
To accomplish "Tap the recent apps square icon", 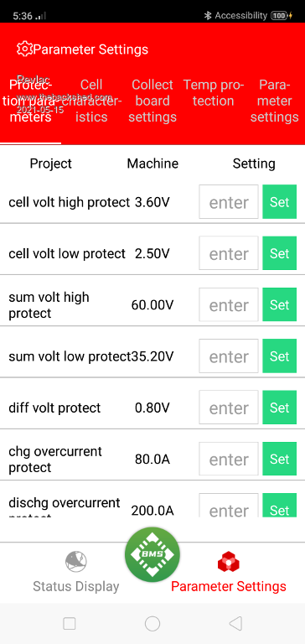I will click(70, 624).
